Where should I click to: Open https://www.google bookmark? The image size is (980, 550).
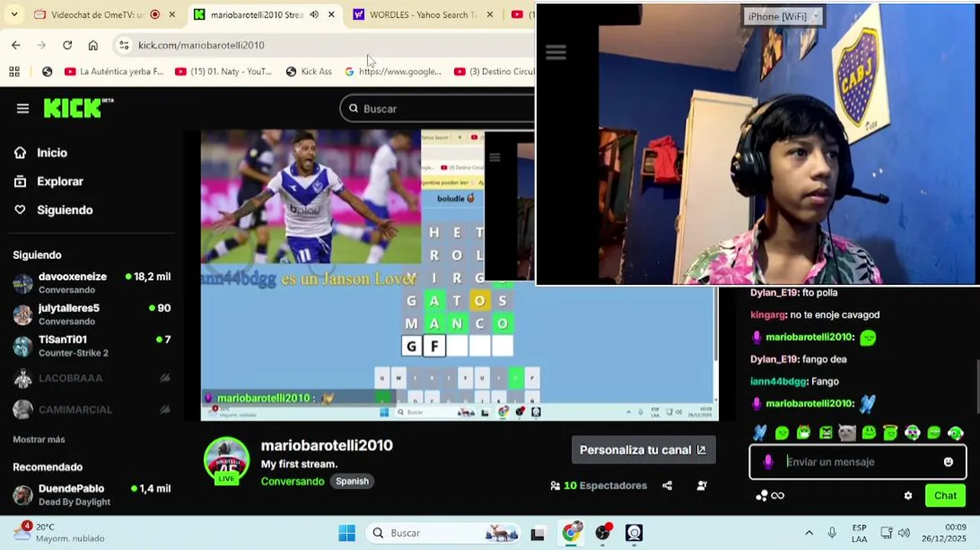pos(393,71)
